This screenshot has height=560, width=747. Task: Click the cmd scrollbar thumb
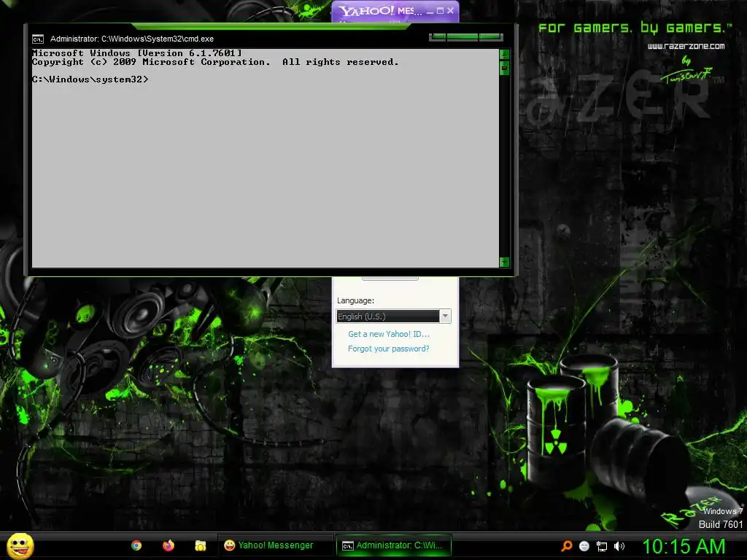504,68
